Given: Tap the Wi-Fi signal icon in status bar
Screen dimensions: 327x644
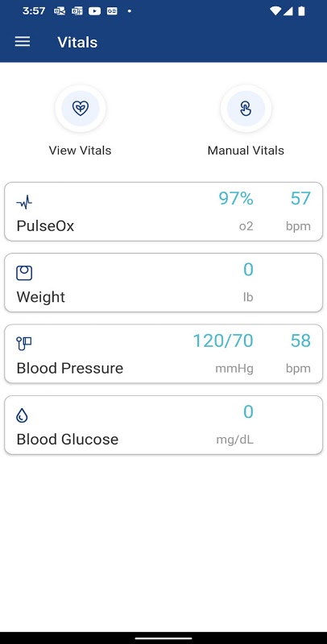Looking at the screenshot, I should click(x=275, y=11).
